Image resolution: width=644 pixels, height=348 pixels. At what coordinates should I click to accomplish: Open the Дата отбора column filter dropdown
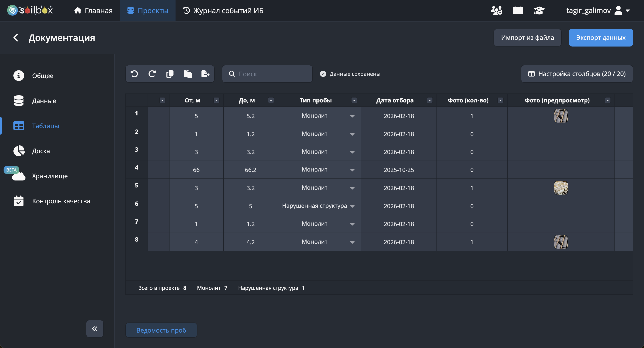click(x=430, y=100)
